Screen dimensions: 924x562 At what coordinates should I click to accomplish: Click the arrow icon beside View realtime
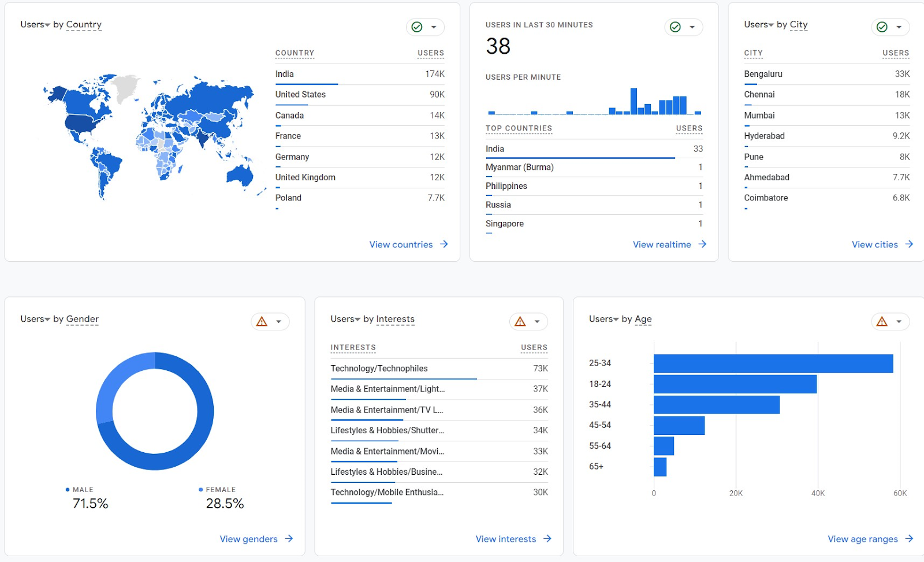coord(702,244)
